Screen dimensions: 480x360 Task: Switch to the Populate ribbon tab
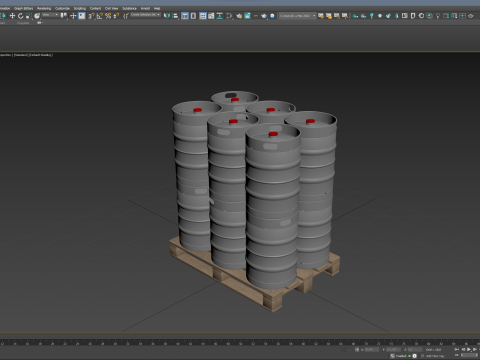(x=23, y=23)
